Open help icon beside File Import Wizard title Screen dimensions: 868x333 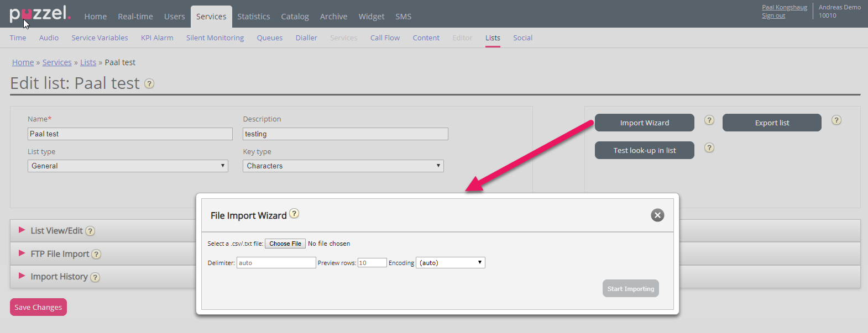(x=294, y=214)
